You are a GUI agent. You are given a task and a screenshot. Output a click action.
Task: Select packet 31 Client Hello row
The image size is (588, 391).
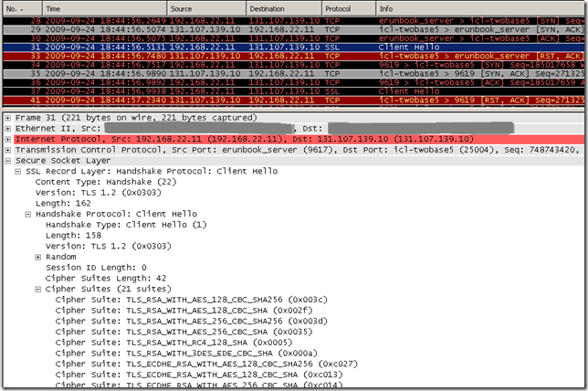tap(294, 48)
